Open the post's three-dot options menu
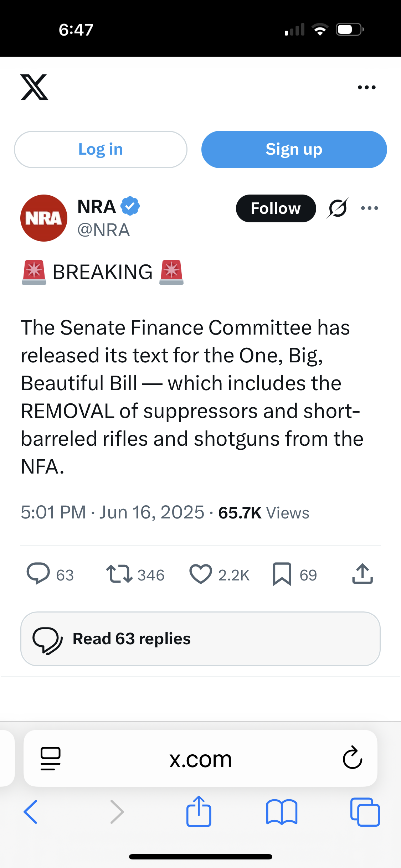 (370, 208)
